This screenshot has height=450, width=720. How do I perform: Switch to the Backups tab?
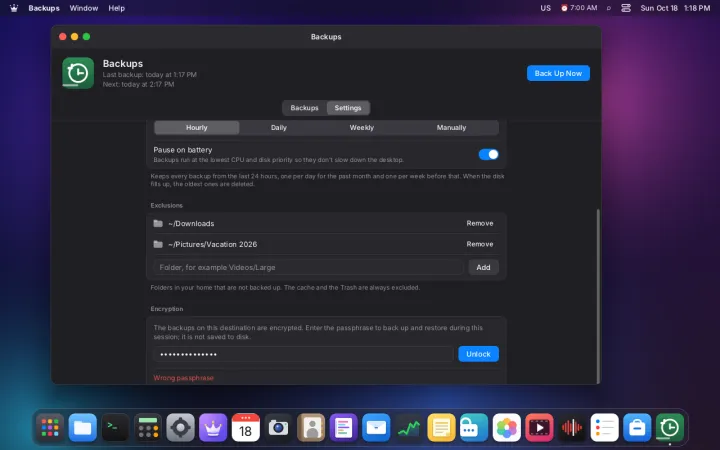pos(304,108)
